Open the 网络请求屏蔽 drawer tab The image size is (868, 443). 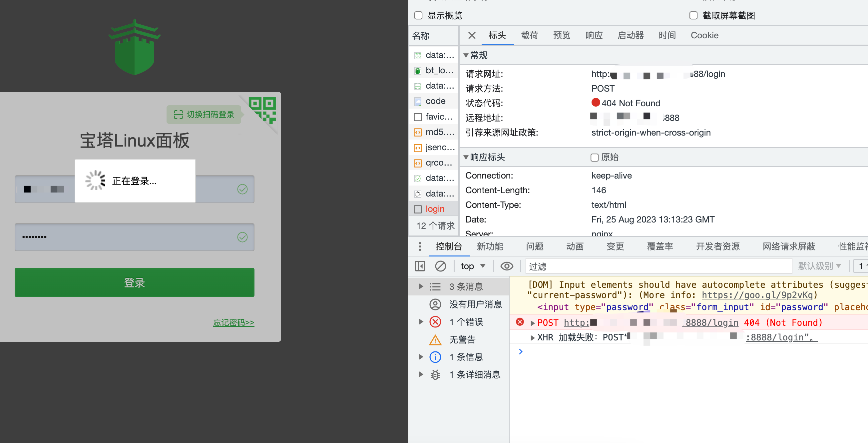click(789, 246)
